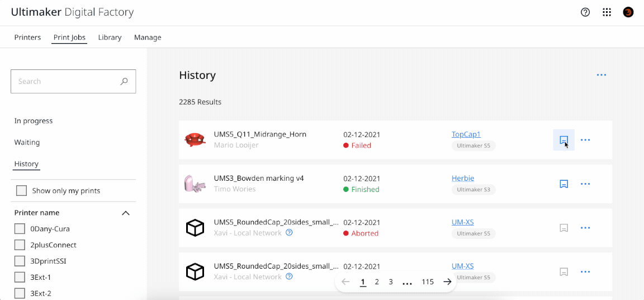This screenshot has width=644, height=300.
Task: Tick the 3DprintSSI printer checkbox
Action: coord(20,261)
